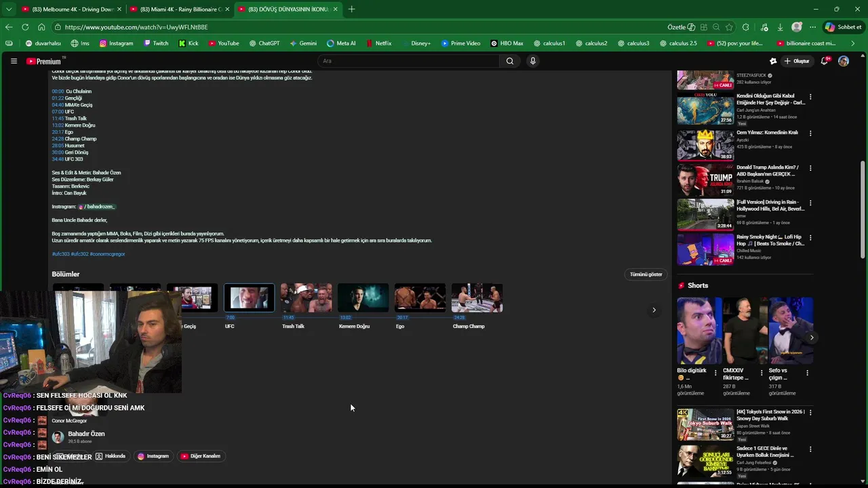
Task: Open options menu for Cem Yılmaz video
Action: 810,134
